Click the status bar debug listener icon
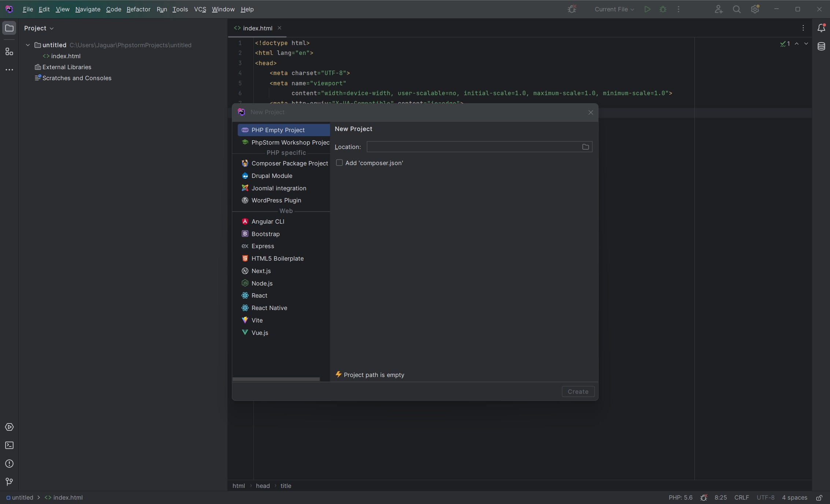The image size is (830, 504). (x=704, y=497)
